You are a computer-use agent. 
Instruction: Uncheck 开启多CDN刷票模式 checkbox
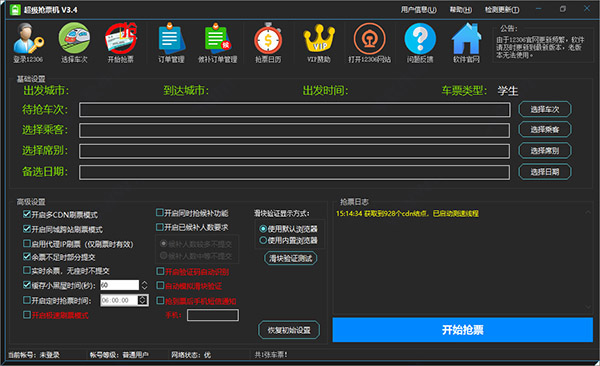pos(27,214)
